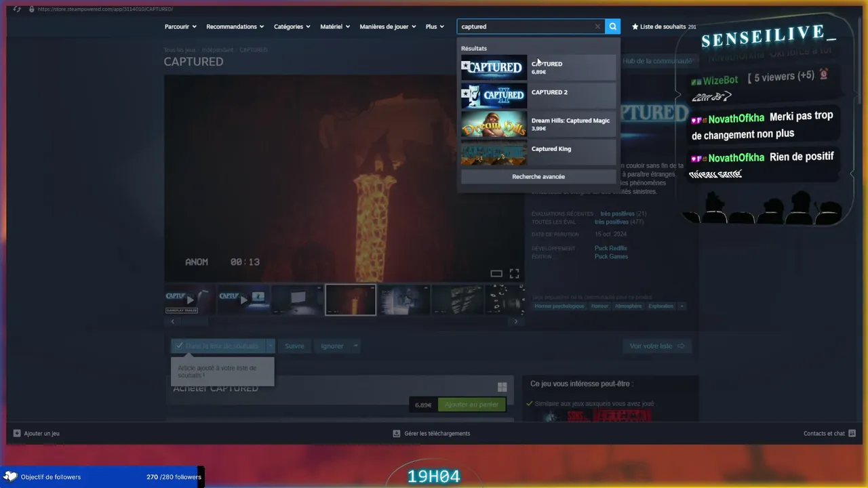Open Hub de la communauté
The height and width of the screenshot is (488, 868).
(x=656, y=61)
